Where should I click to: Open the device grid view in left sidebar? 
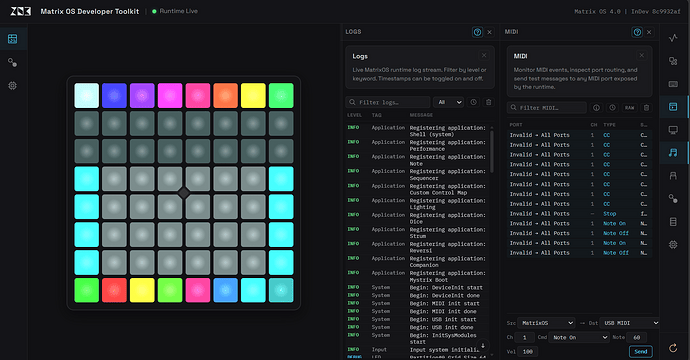12,39
